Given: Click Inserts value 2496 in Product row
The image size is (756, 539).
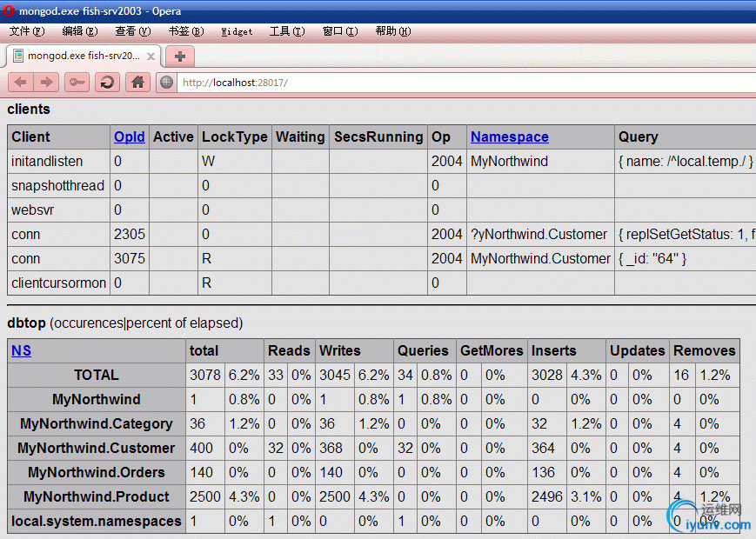Looking at the screenshot, I should [546, 496].
